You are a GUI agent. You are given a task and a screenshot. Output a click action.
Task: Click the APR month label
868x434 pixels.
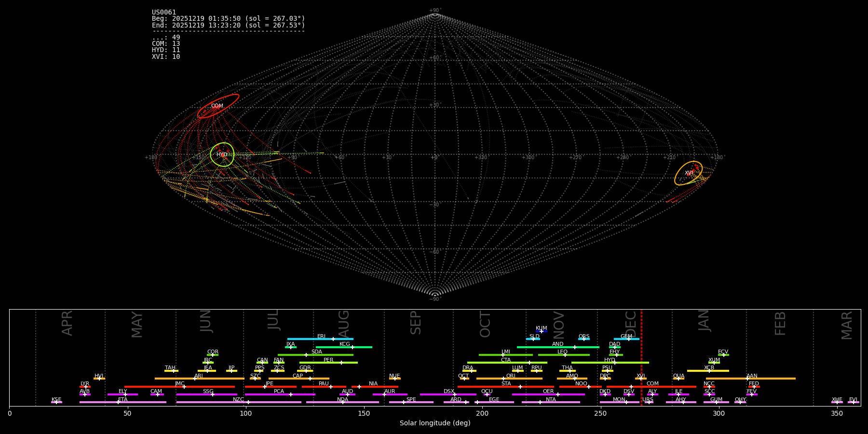[67, 323]
